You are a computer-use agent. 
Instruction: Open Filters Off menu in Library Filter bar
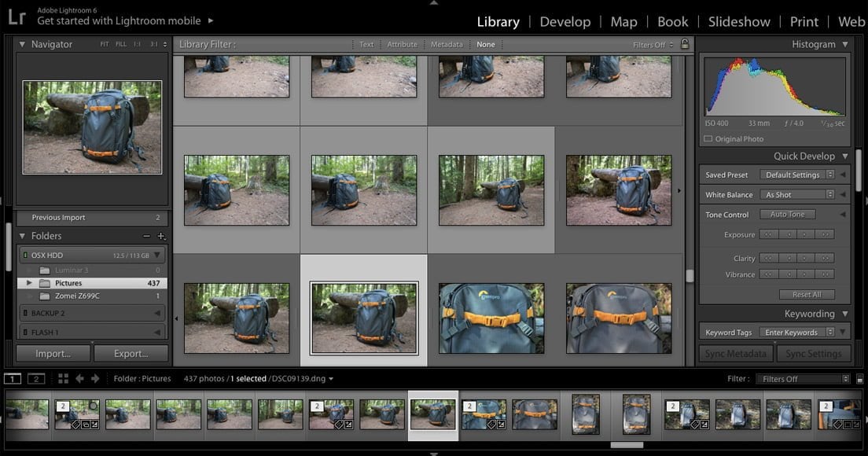[x=653, y=45]
